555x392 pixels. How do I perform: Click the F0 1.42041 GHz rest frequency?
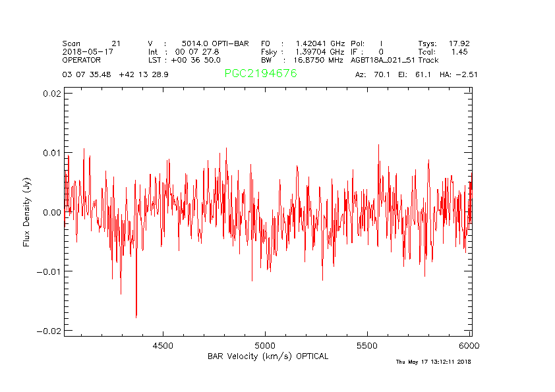303,43
